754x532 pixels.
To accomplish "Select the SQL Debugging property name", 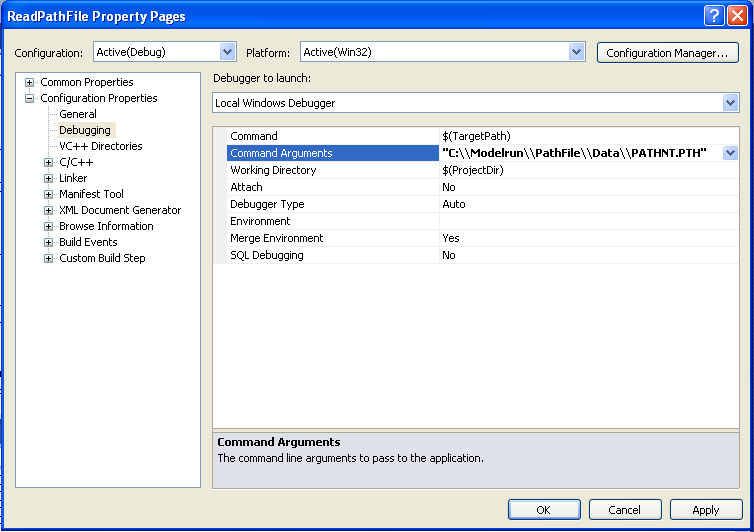I will [267, 255].
